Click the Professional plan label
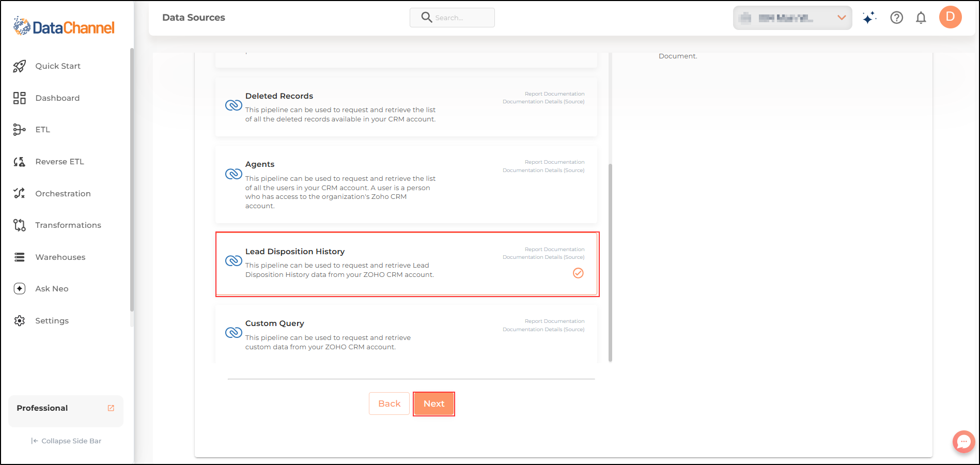 pyautogui.click(x=42, y=408)
